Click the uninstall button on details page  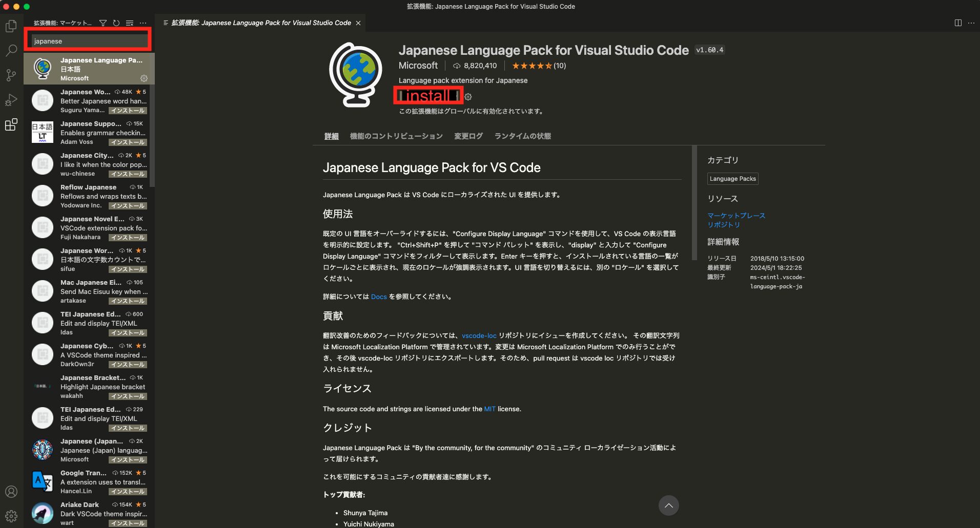tap(428, 96)
